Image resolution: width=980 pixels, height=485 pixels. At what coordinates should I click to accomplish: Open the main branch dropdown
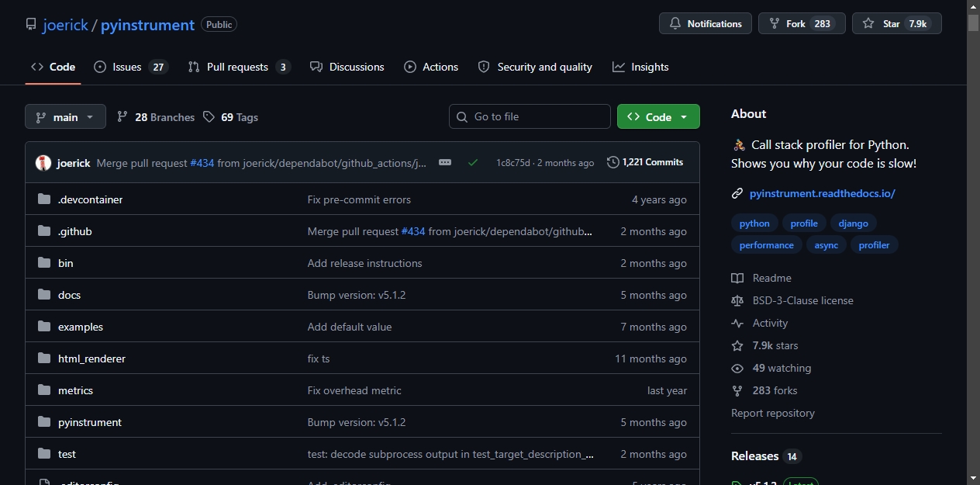click(65, 117)
